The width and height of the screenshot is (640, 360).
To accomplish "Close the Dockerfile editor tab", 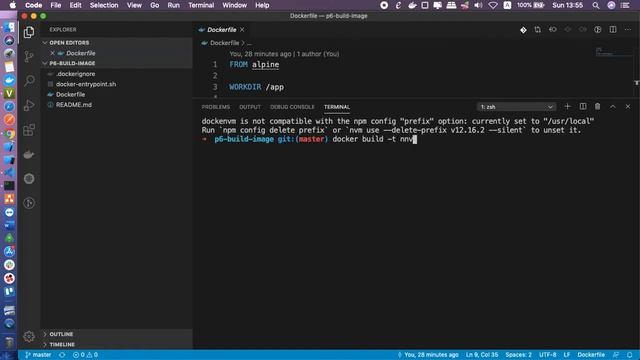I will click(x=242, y=30).
